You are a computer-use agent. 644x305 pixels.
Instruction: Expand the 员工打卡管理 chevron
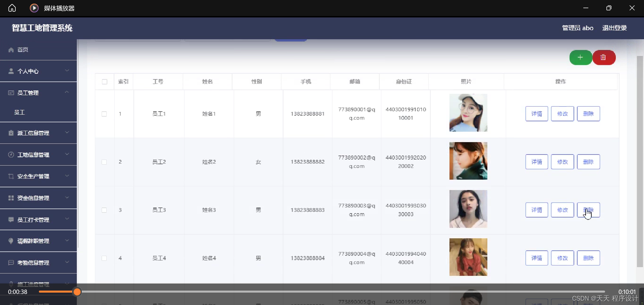pyautogui.click(x=67, y=219)
